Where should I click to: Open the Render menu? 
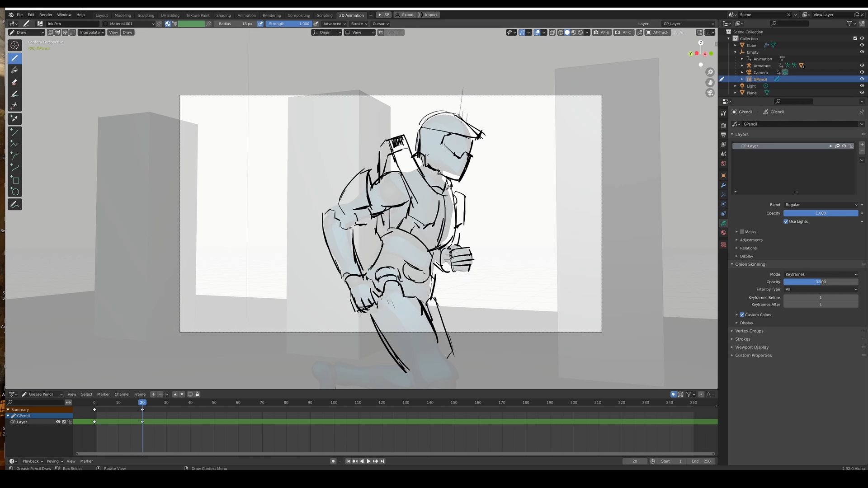pyautogui.click(x=46, y=15)
